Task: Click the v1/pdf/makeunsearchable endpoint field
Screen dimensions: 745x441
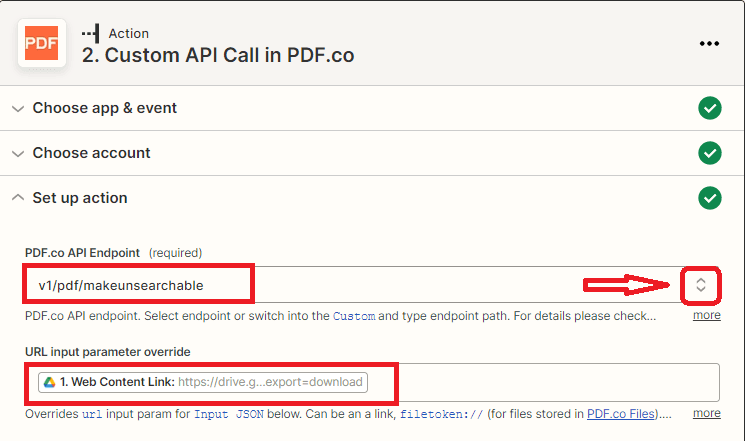Action: [x=300, y=285]
